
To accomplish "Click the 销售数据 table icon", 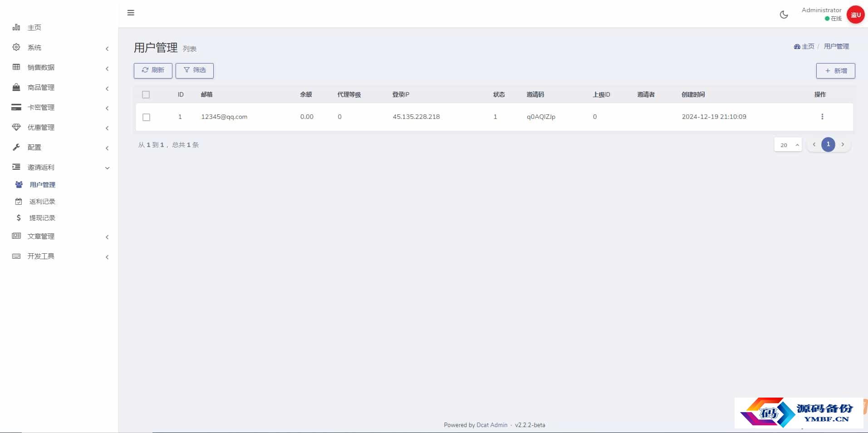I will click(16, 67).
